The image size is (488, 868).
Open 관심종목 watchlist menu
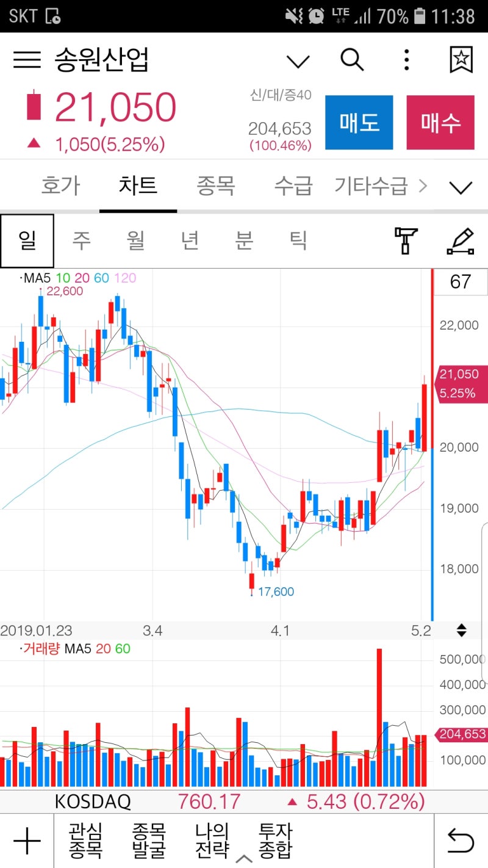pyautogui.click(x=86, y=841)
